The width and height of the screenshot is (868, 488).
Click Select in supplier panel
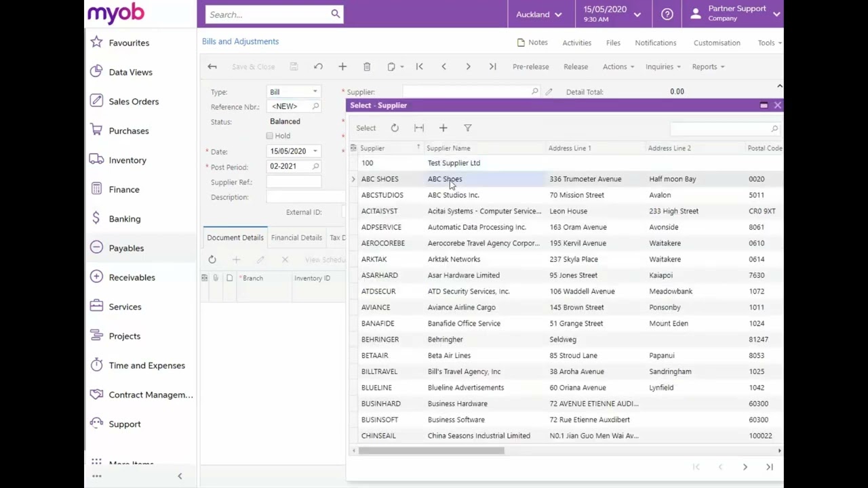[x=366, y=127]
